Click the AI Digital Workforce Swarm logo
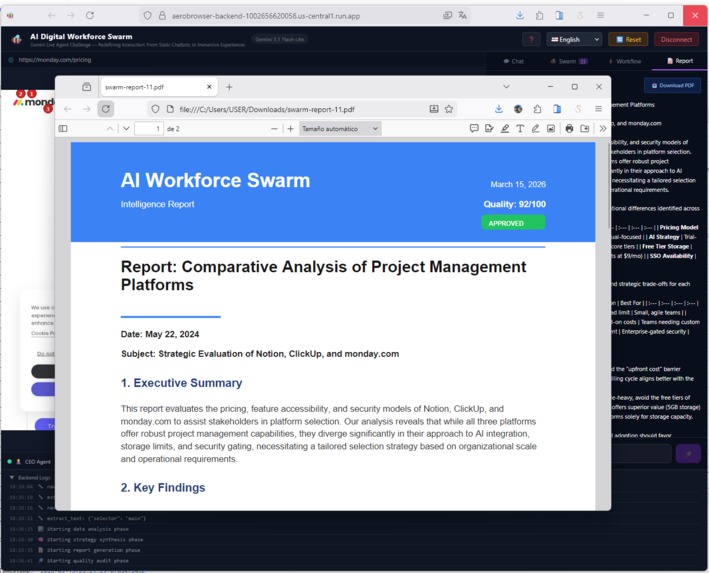This screenshot has height=573, width=709. tap(17, 39)
